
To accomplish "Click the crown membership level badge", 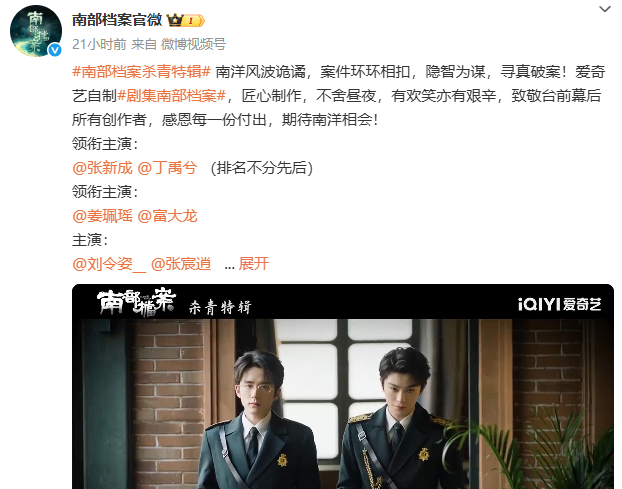I will tap(186, 20).
